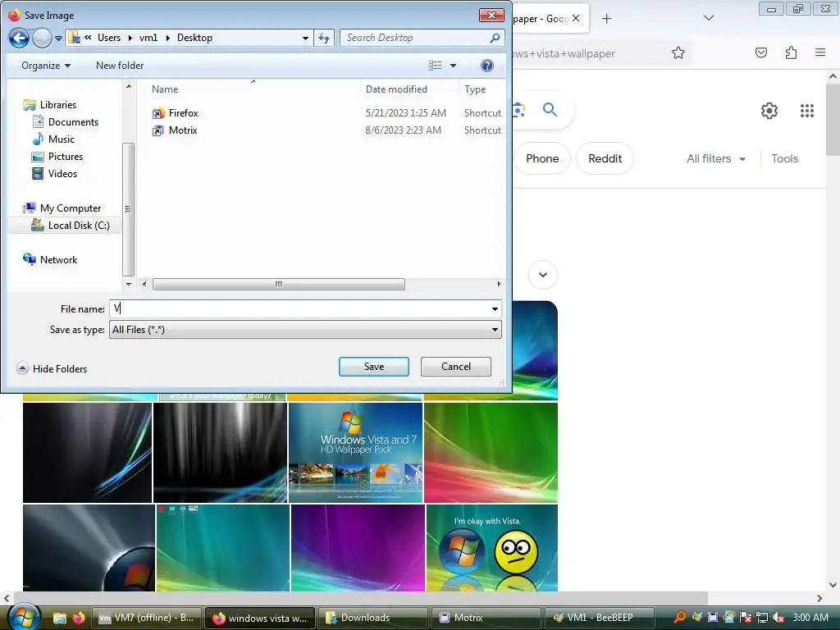Switch to VM1 - BeeBEEP taskbar button
840x630 pixels.
tap(599, 618)
